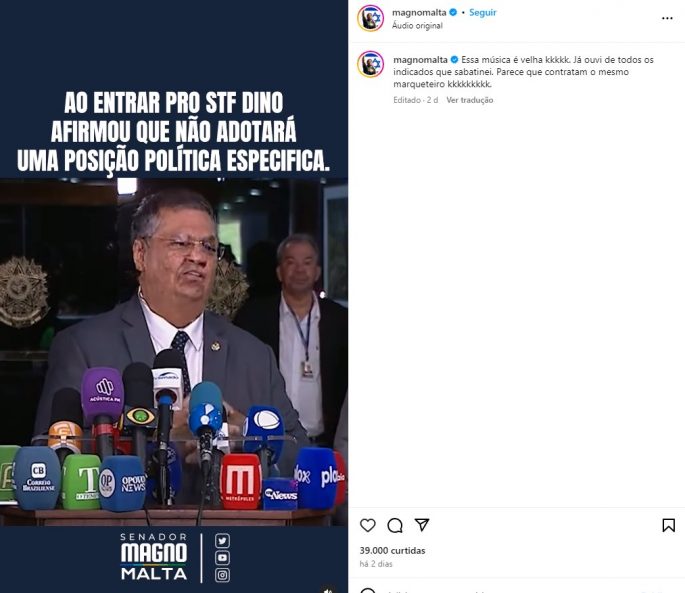Click the Twitter icon in video footer
685x593 pixels.
pyautogui.click(x=222, y=541)
